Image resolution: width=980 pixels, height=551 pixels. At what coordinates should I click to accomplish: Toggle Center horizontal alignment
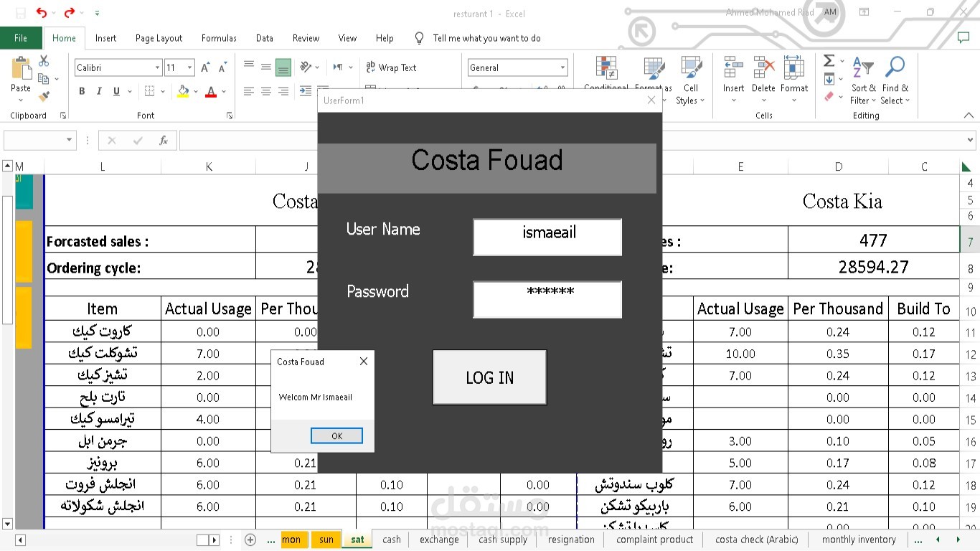[266, 91]
